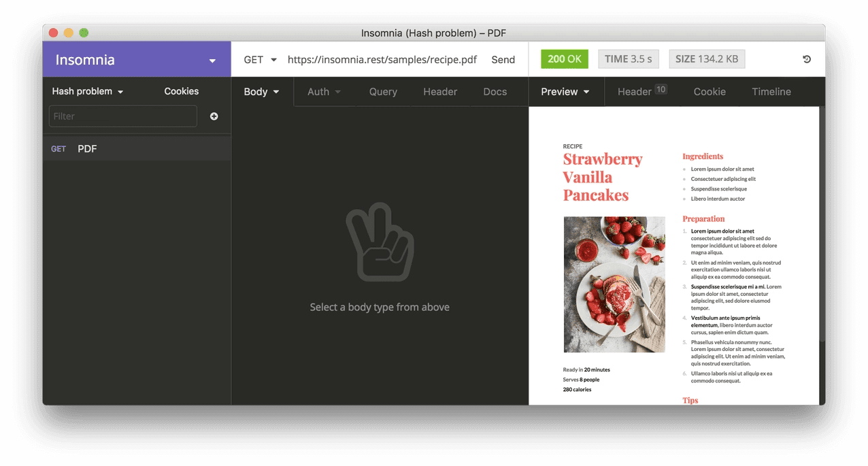
Task: Open the Docs tab
Action: (x=495, y=92)
